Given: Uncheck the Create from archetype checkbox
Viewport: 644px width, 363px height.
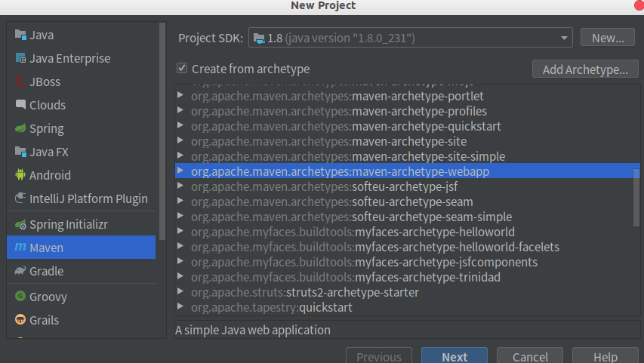Looking at the screenshot, I should [x=182, y=69].
